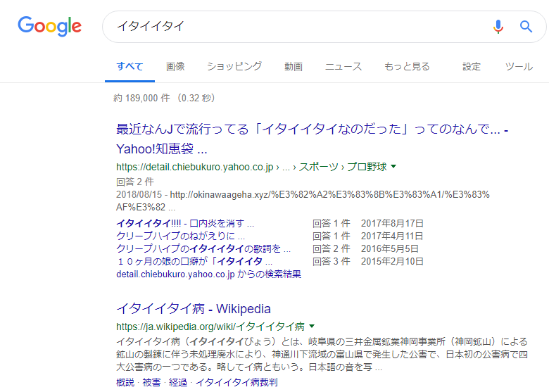This screenshot has height=392, width=549.
Task: Open the イタイイタイ病裁判 section link
Action: coord(236,382)
